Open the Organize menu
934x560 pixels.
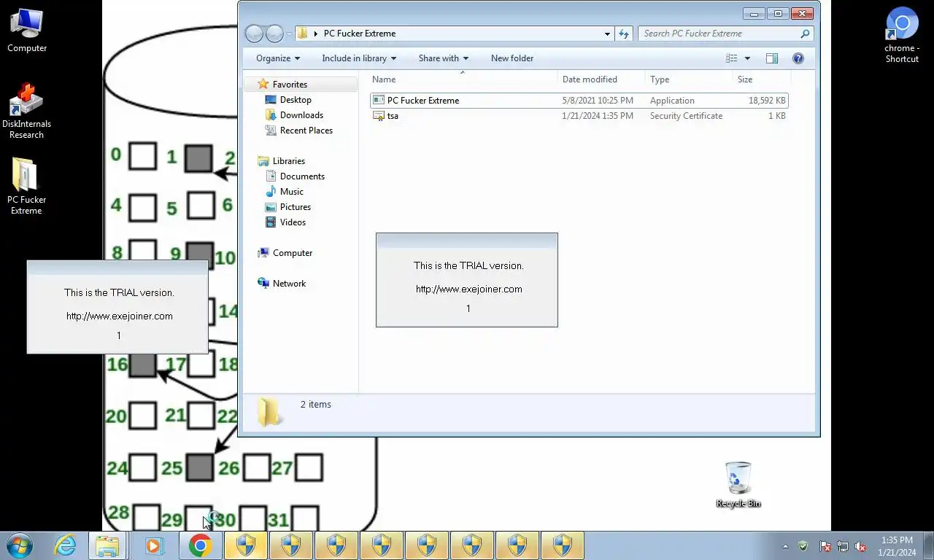pos(278,58)
